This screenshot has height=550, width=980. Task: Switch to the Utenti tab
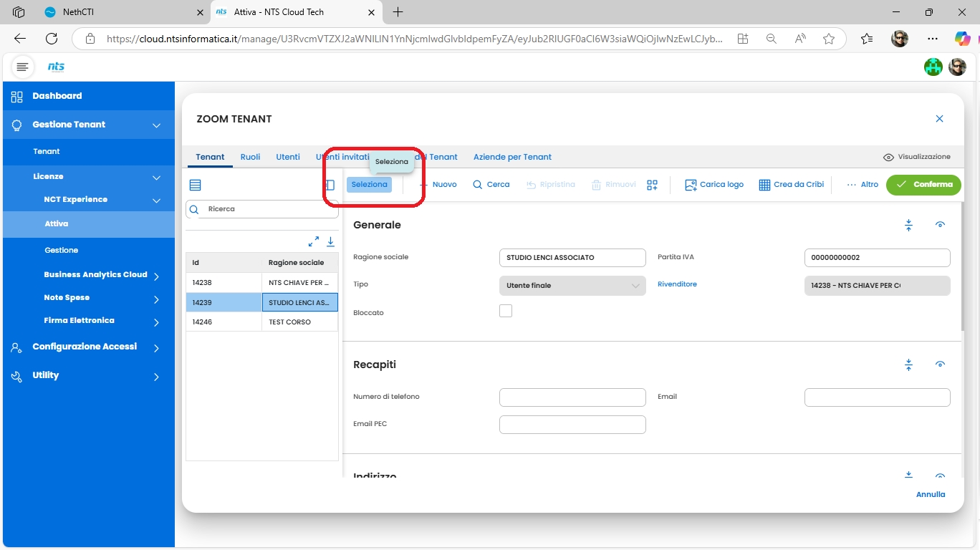[x=288, y=157]
